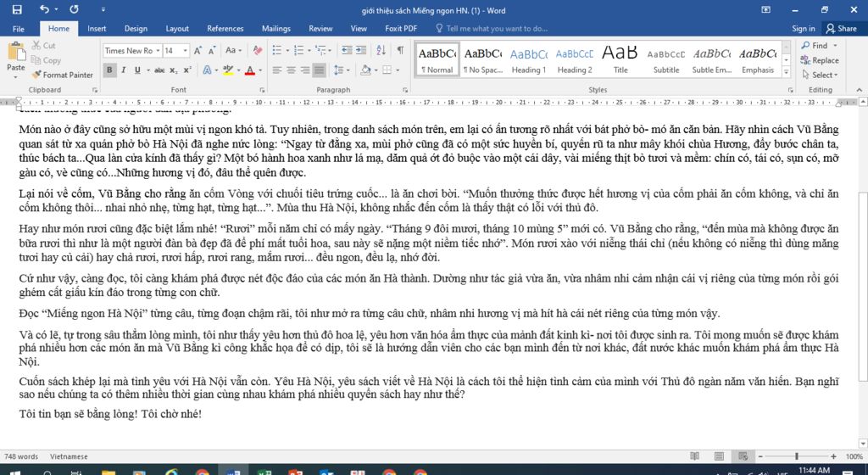The width and height of the screenshot is (868, 475).
Task: Open the File menu
Action: (x=19, y=28)
